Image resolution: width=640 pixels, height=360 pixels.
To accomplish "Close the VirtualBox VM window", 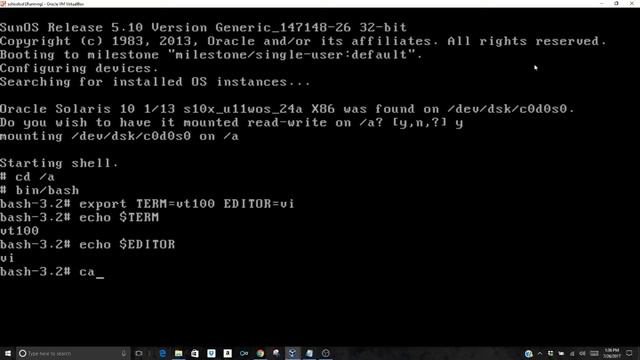I will pos(631,3).
